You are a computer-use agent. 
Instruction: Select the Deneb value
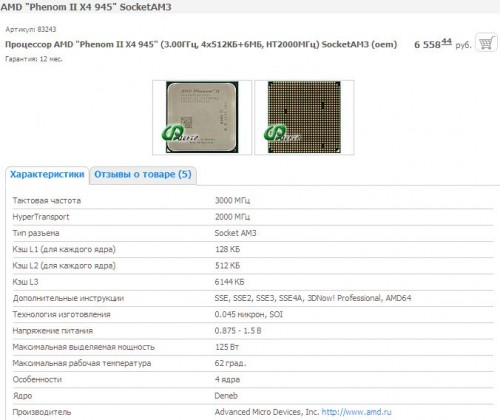click(x=226, y=396)
